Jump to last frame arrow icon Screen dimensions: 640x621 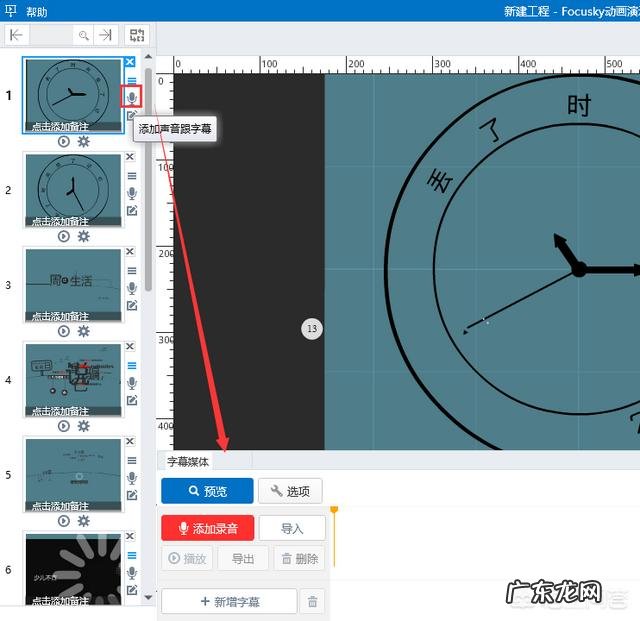pyautogui.click(x=105, y=35)
